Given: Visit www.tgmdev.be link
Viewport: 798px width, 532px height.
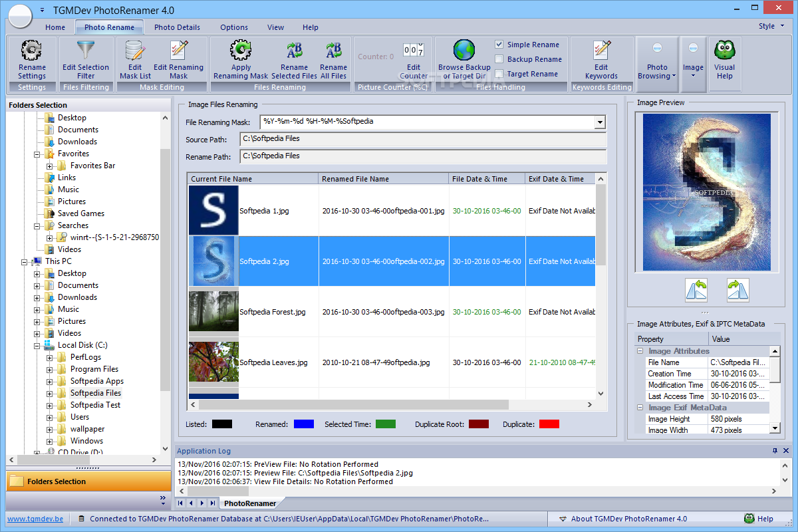Looking at the screenshot, I should [x=36, y=519].
